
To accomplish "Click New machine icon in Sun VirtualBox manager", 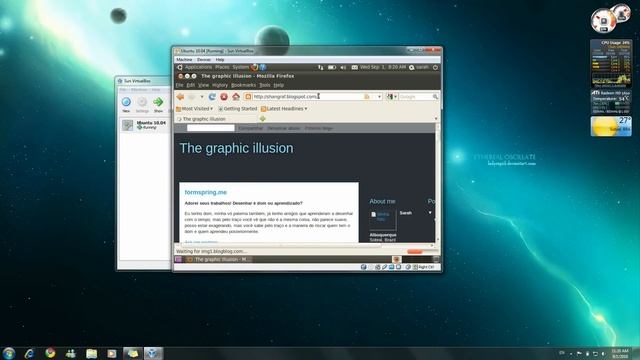I will [x=126, y=102].
